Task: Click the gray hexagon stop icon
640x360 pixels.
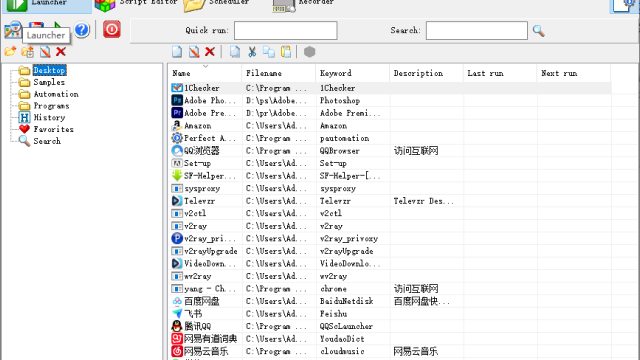Action: point(309,52)
